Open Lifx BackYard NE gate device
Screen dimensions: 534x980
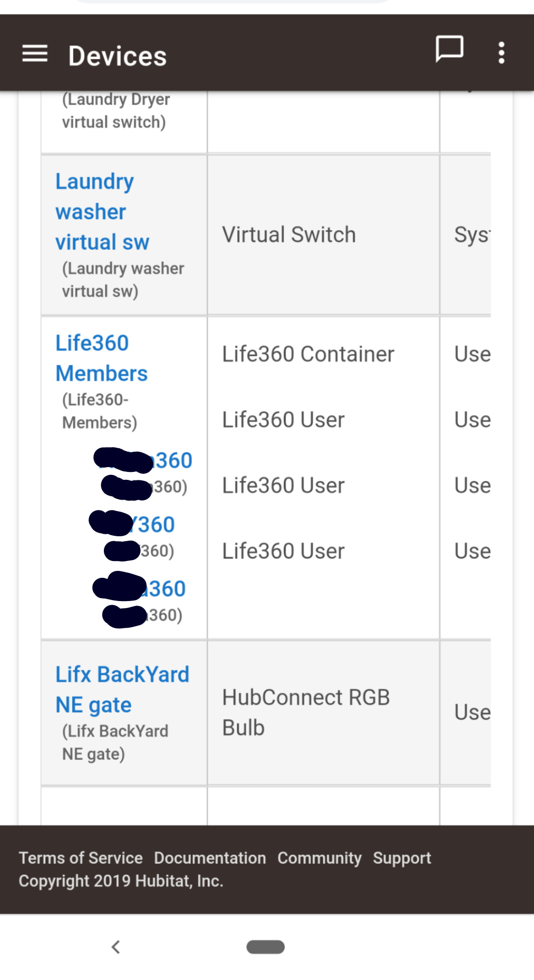(x=122, y=690)
